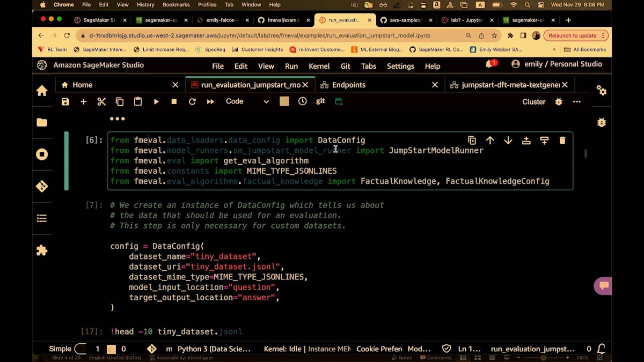The width and height of the screenshot is (644, 362).
Task: Open notifications bell in SageMaker header
Action: click(490, 64)
